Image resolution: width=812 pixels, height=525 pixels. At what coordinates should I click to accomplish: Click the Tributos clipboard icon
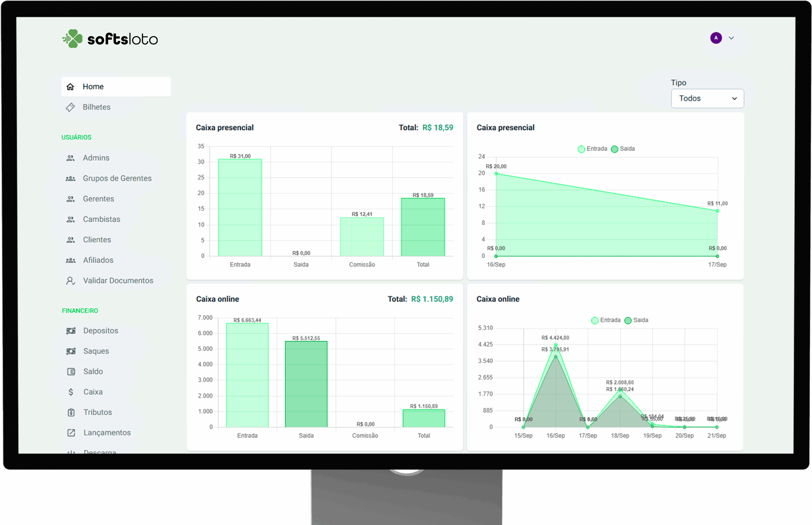(71, 413)
